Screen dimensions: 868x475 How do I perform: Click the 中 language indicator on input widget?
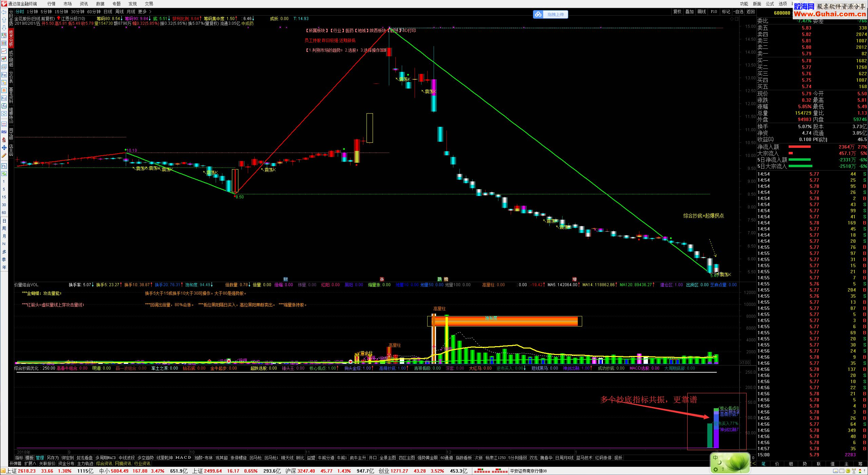[x=715, y=458]
